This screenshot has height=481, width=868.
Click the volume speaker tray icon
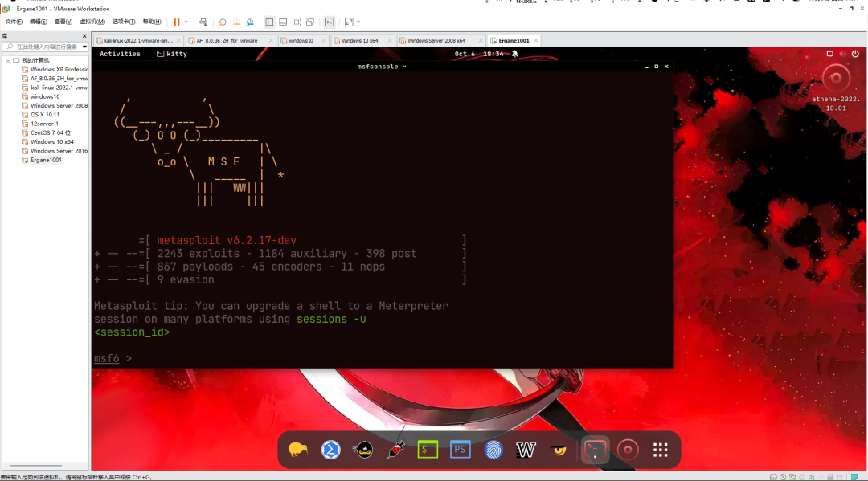pyautogui.click(x=842, y=54)
